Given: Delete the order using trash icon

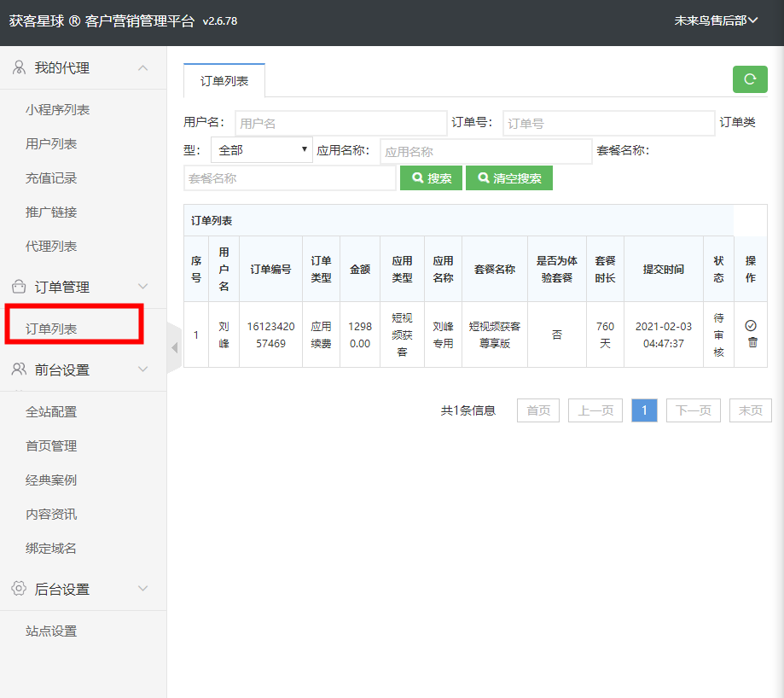Looking at the screenshot, I should 752,342.
